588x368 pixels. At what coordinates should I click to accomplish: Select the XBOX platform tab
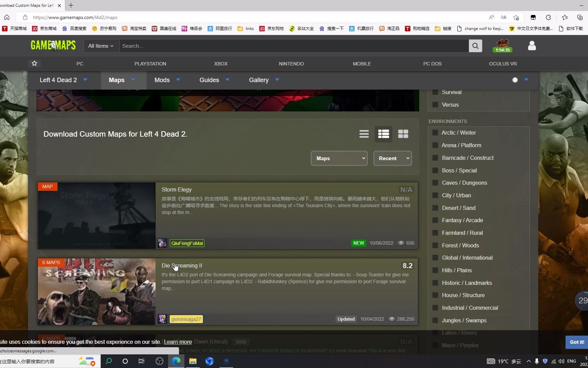click(221, 64)
